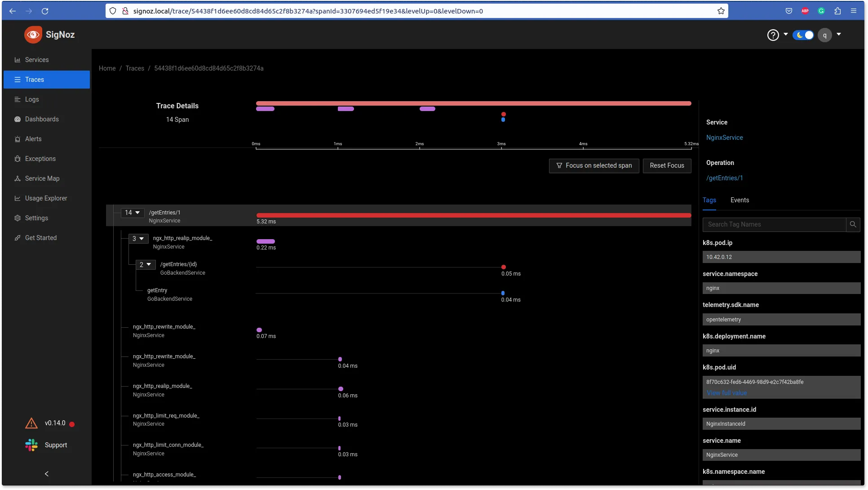Switch to the Events tab
The image size is (868, 490).
tap(740, 200)
